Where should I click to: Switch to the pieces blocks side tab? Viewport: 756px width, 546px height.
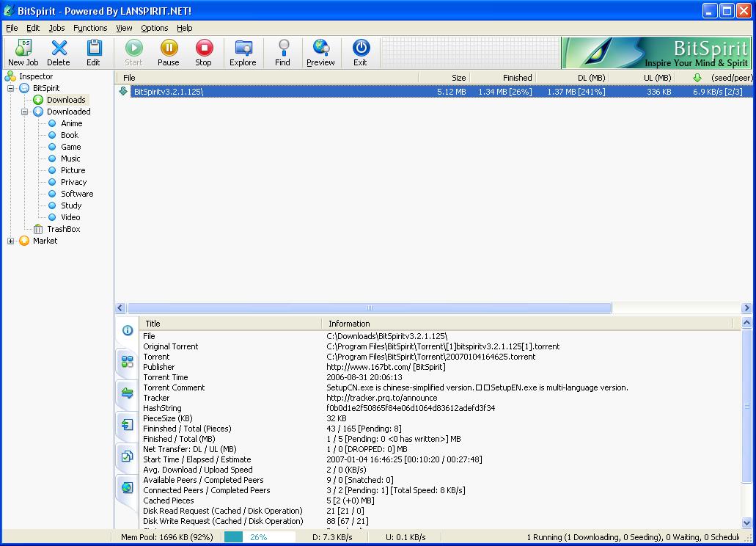[128, 361]
